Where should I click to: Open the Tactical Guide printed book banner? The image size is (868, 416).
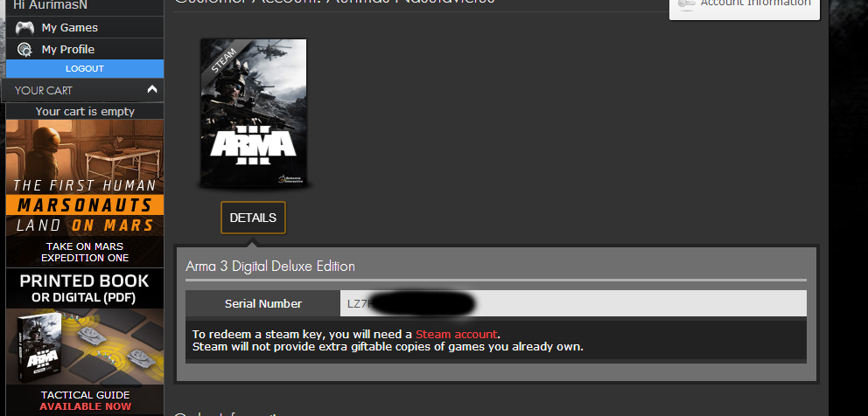tap(85, 342)
